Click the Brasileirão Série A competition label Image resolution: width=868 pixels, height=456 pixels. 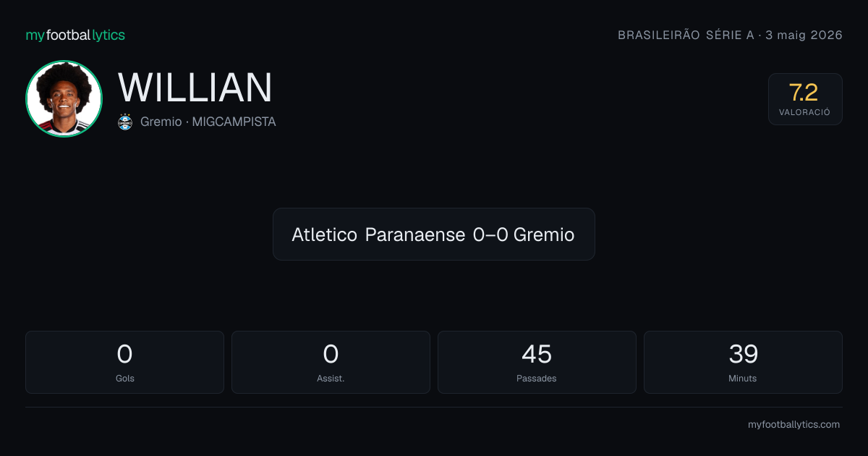(686, 35)
